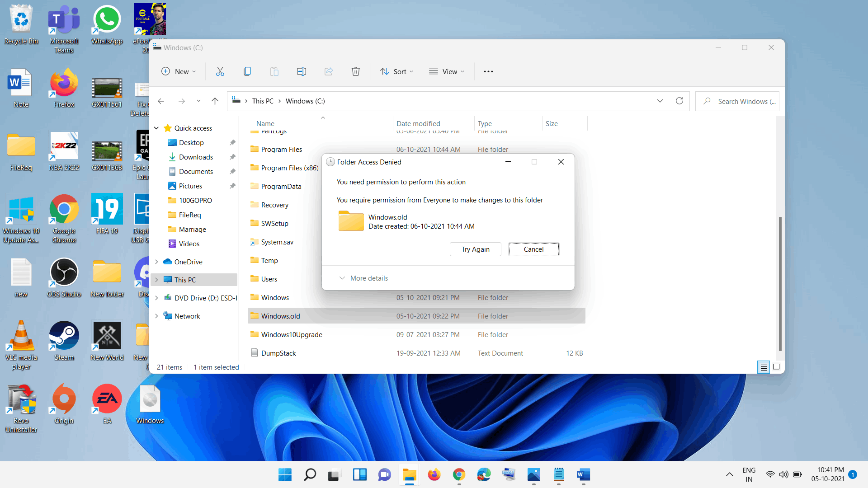868x488 pixels.
Task: Open recent locations dropdown arrow
Action: 198,101
